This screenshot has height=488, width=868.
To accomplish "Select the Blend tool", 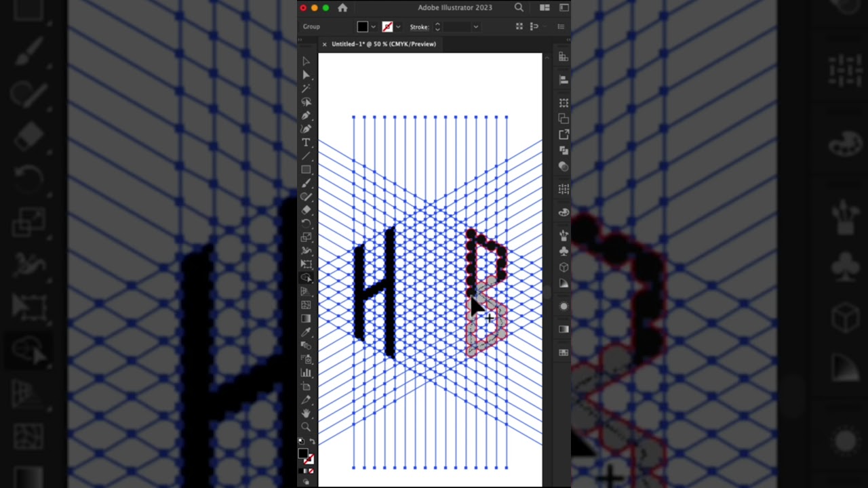I will (x=306, y=346).
